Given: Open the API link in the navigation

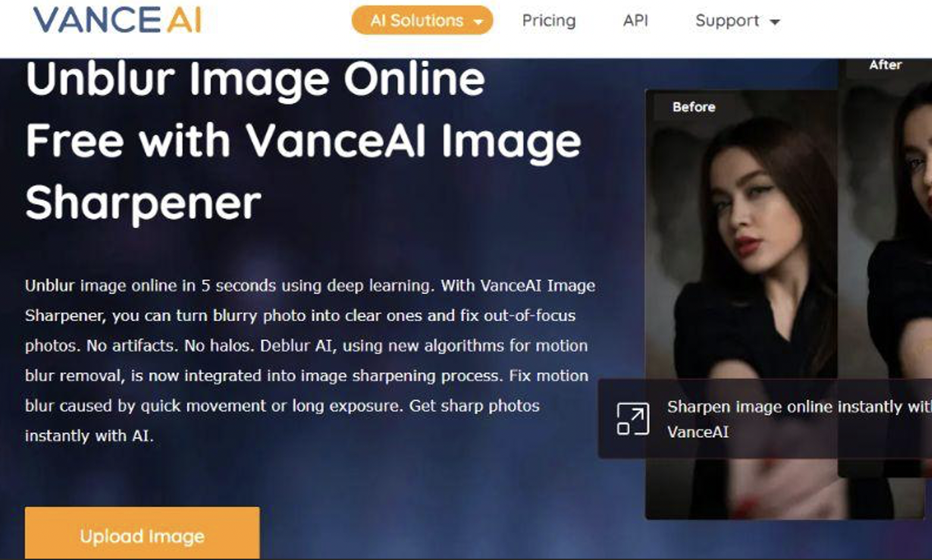Looking at the screenshot, I should [x=635, y=21].
